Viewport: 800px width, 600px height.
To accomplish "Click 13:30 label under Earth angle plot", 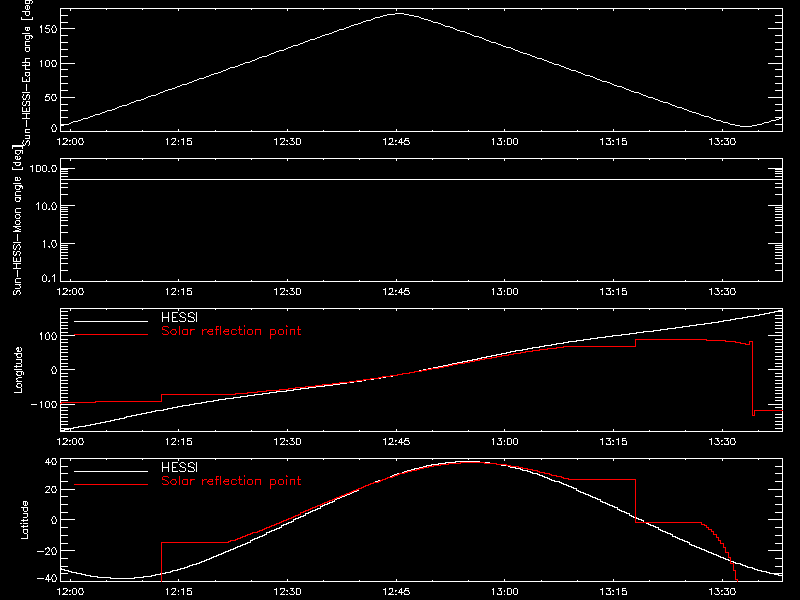I will (722, 141).
